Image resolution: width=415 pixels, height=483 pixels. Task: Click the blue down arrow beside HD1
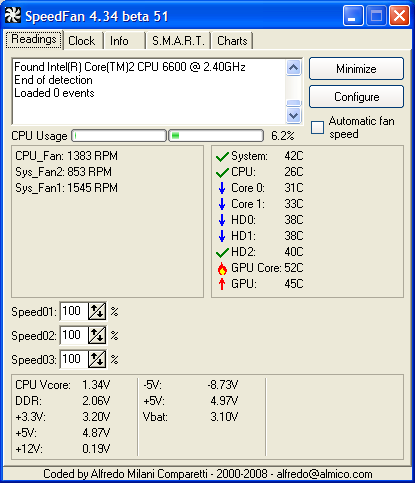click(222, 236)
